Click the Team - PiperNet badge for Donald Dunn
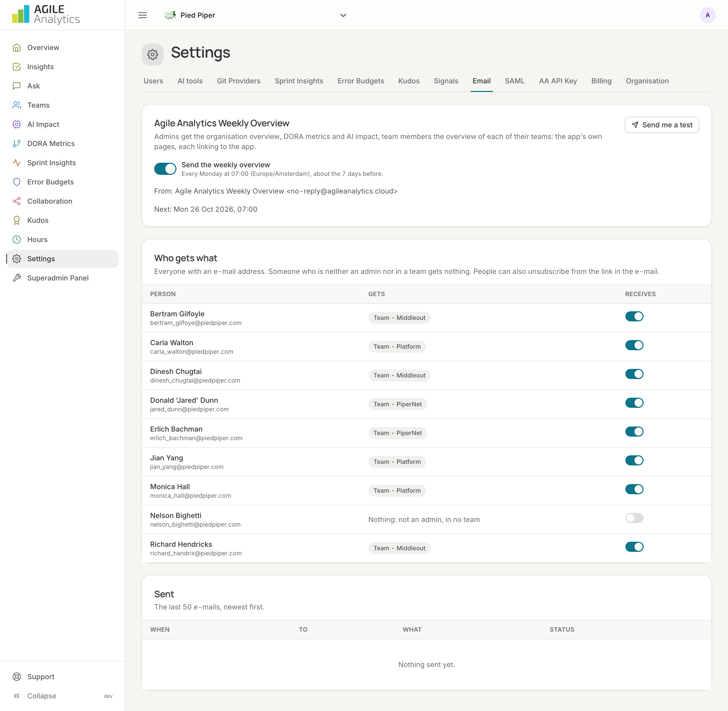The image size is (728, 711). tap(397, 405)
